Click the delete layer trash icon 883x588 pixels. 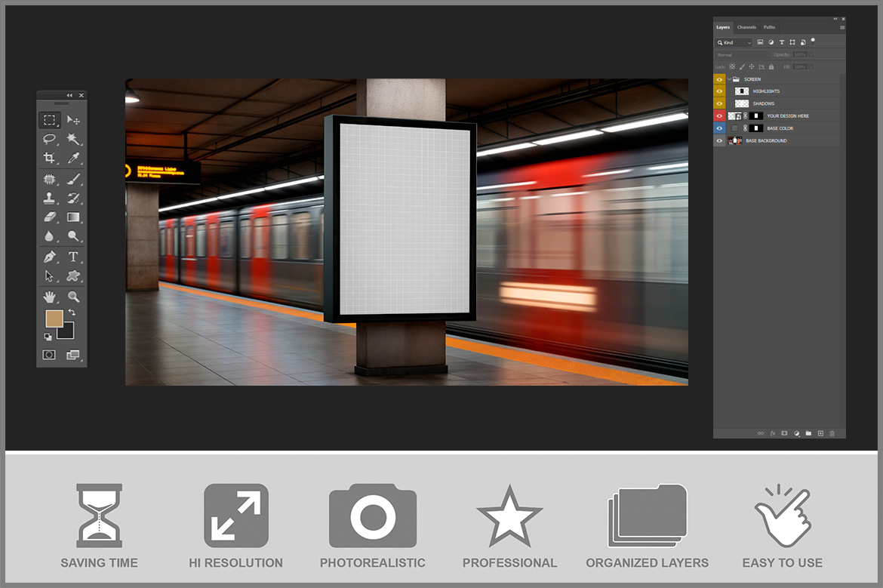pos(832,433)
